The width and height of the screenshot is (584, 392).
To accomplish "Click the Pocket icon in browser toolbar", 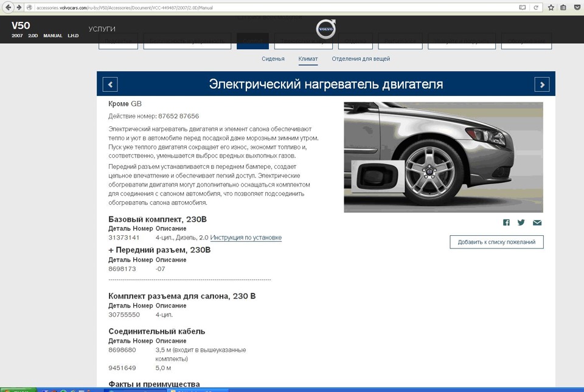I will 577,7.
